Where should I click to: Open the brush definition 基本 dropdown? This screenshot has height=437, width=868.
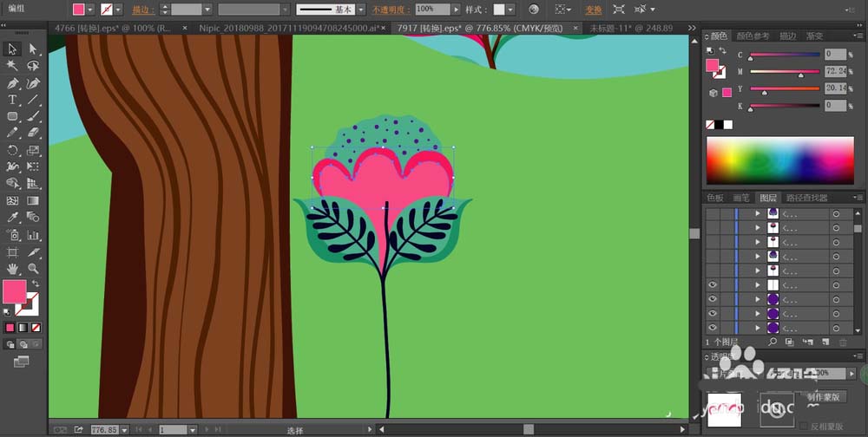[361, 10]
